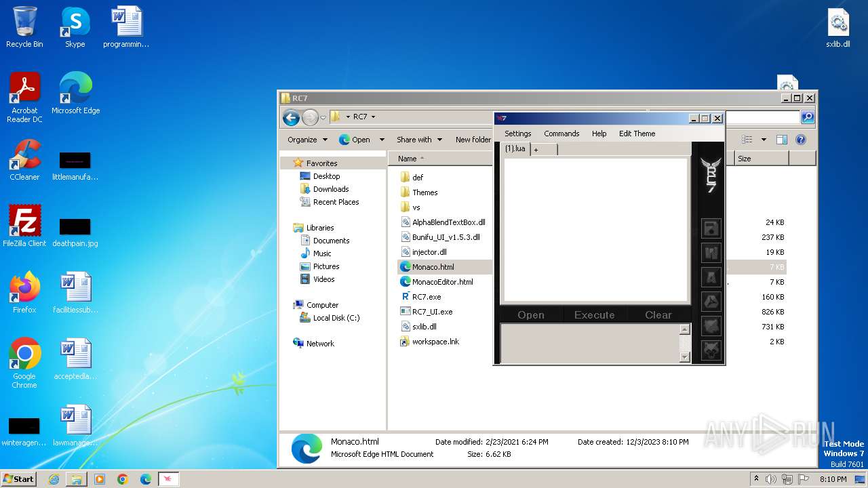Click the Skype desktop shortcut
Viewport: 868px width, 488px height.
(x=75, y=27)
